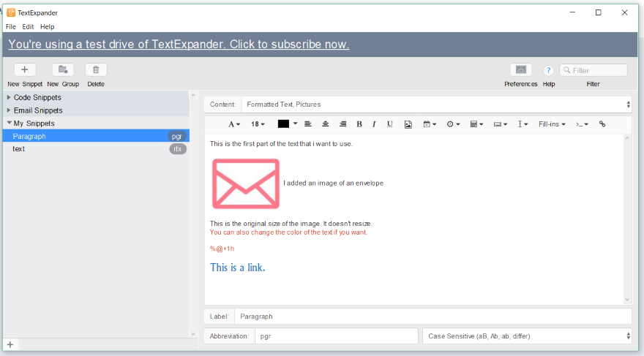Viewport: 644px width, 356px height.
Task: Insert a picture into the snippet
Action: pos(408,124)
